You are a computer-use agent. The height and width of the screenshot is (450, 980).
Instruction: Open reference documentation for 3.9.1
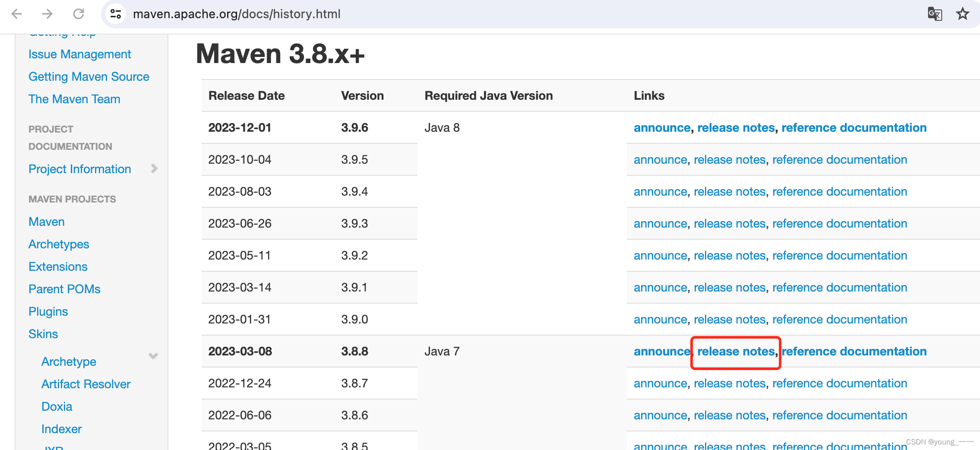coord(840,288)
